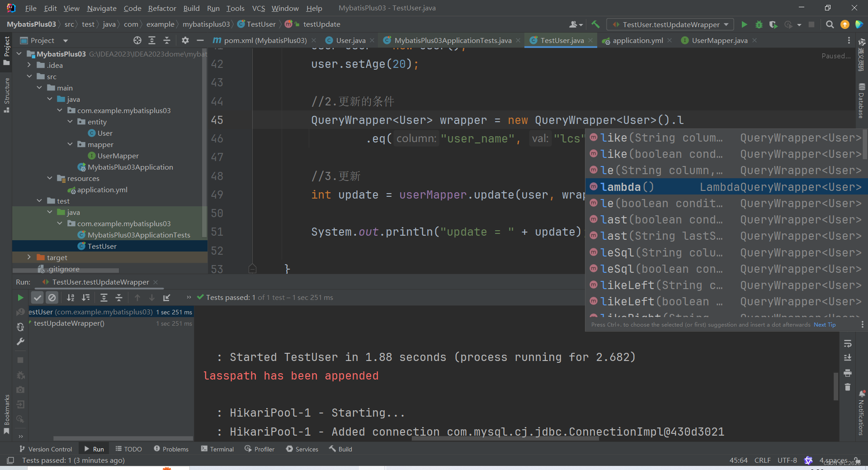The width and height of the screenshot is (868, 470).
Task: Select application.yml in project tree
Action: [102, 190]
